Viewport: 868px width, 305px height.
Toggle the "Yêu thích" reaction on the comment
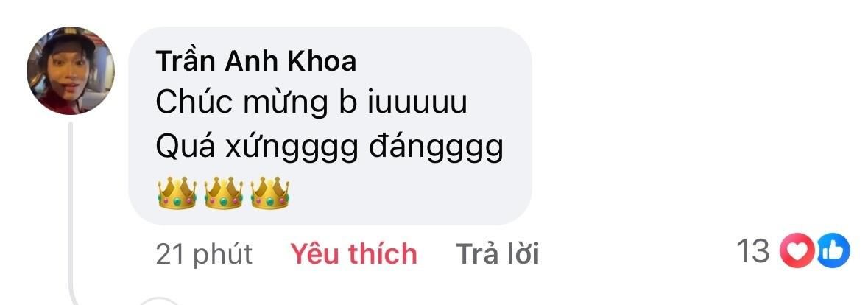click(x=353, y=254)
